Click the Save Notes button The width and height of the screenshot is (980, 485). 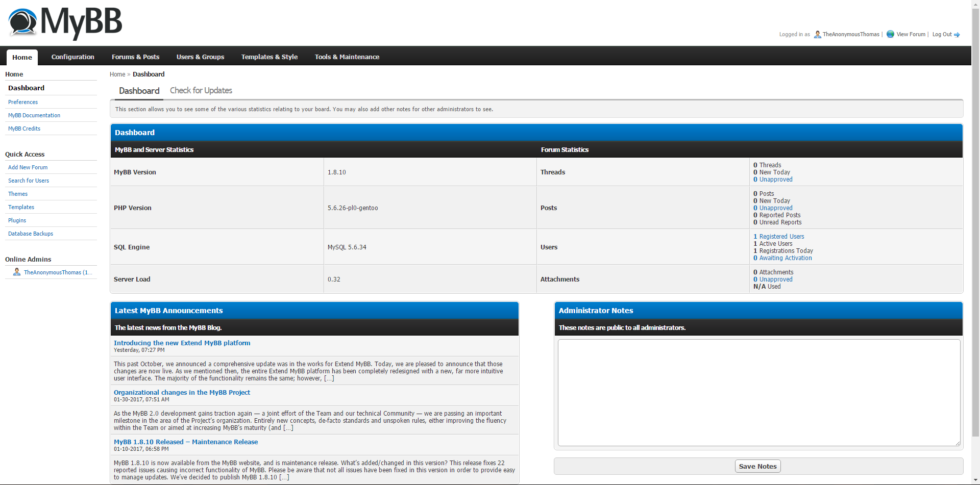click(757, 466)
